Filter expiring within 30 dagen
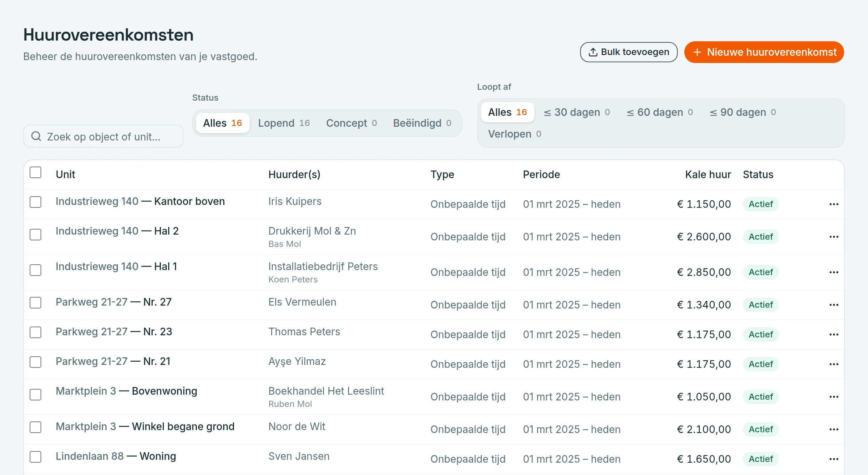Screen dimensions: 868x475 pyautogui.click(x=577, y=112)
